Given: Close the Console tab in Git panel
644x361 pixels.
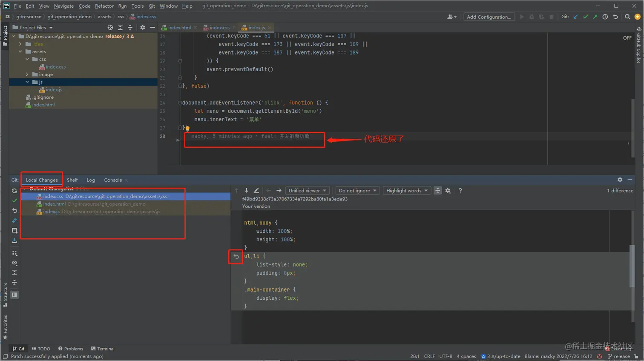Looking at the screenshot, I should click(x=126, y=180).
